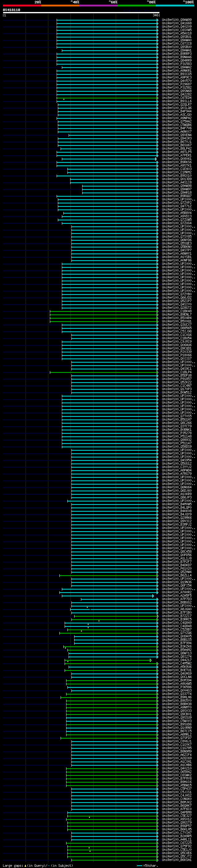Screen dimensions: 197x868
Task: Open hit UniRef100_C6SVW5
Action: tap(176, 30)
